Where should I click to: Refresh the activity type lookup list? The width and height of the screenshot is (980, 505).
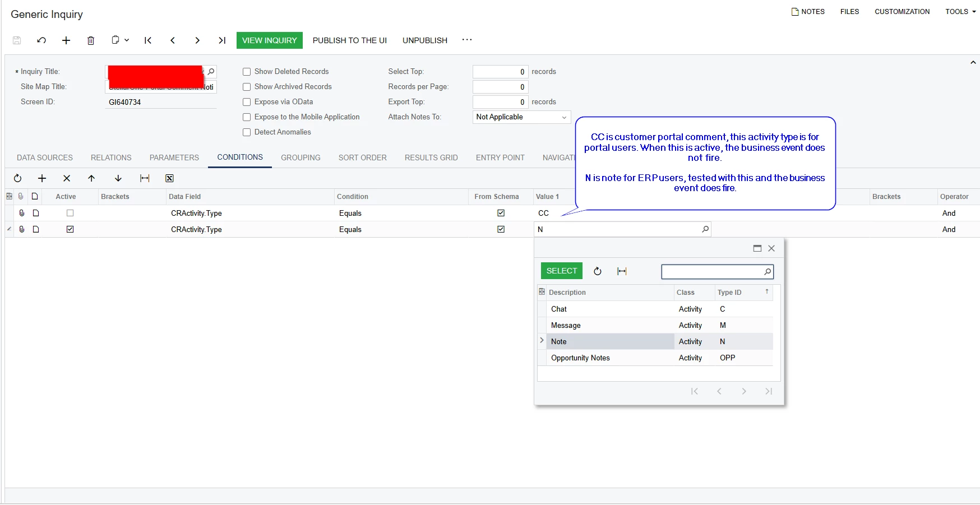[x=598, y=271]
